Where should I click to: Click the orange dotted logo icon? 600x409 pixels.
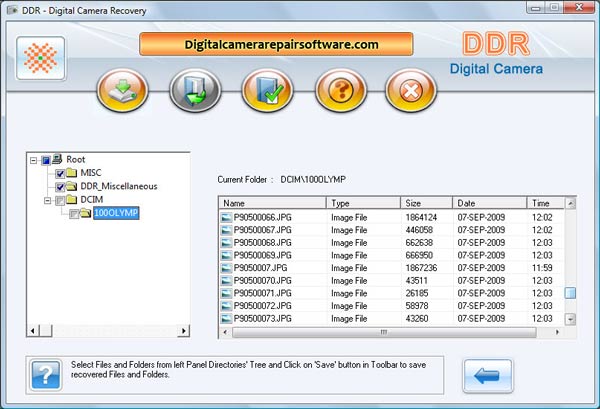pos(41,58)
